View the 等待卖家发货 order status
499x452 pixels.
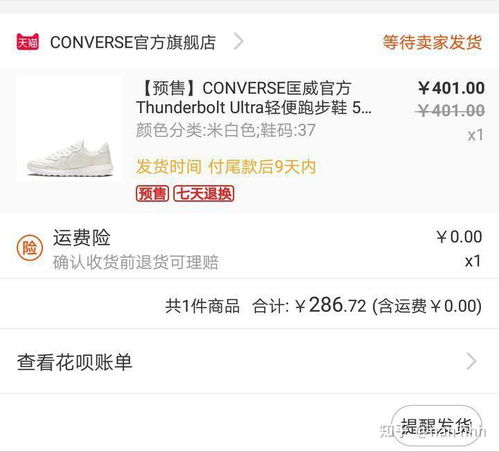tap(432, 42)
